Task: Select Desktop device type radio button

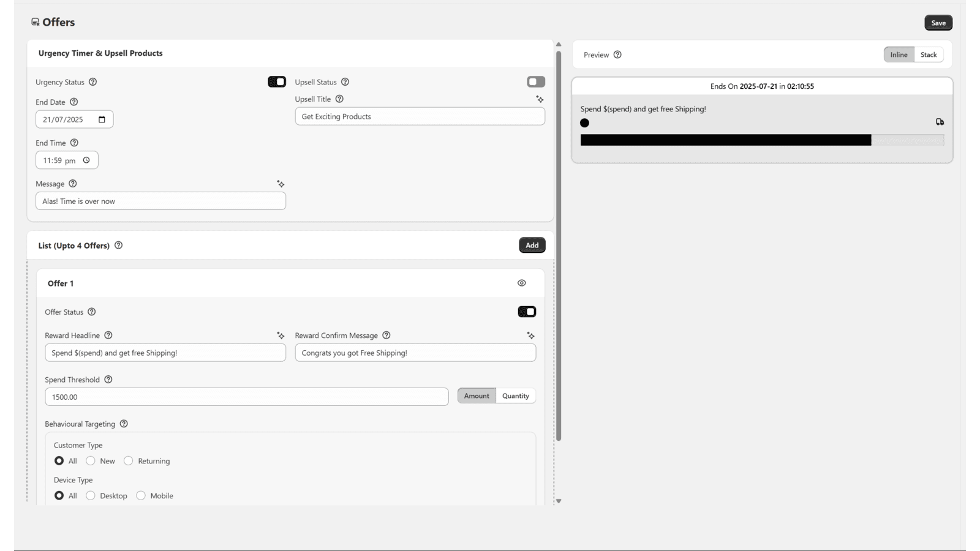Action: (91, 496)
